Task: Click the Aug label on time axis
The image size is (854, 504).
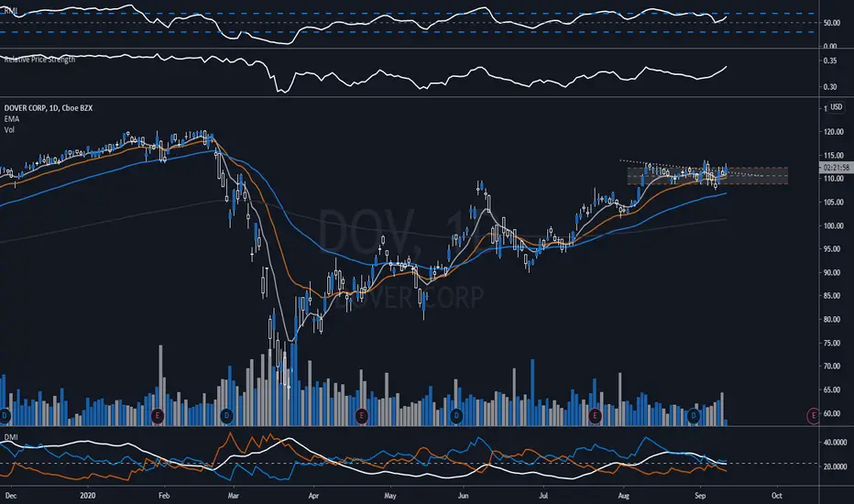Action: click(624, 496)
